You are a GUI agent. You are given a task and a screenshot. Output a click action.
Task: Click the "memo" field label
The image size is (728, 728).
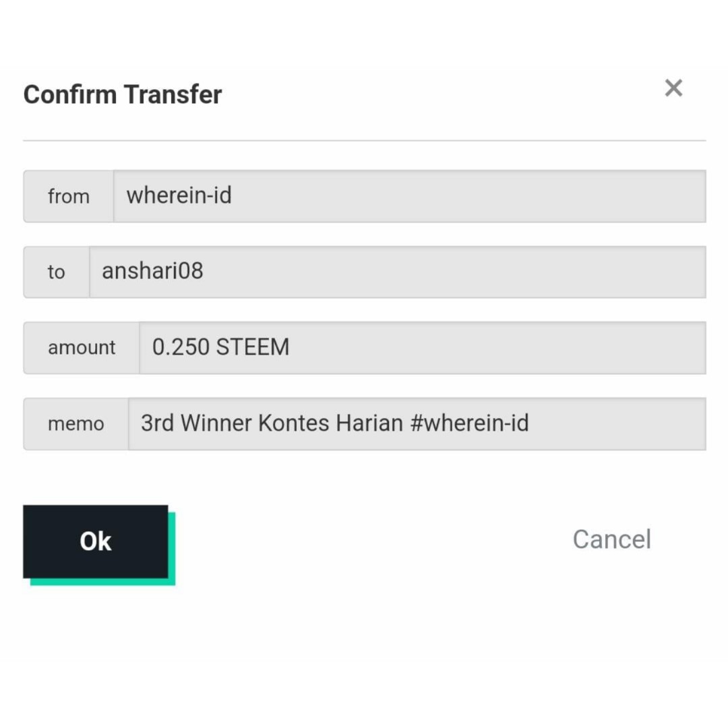76,424
